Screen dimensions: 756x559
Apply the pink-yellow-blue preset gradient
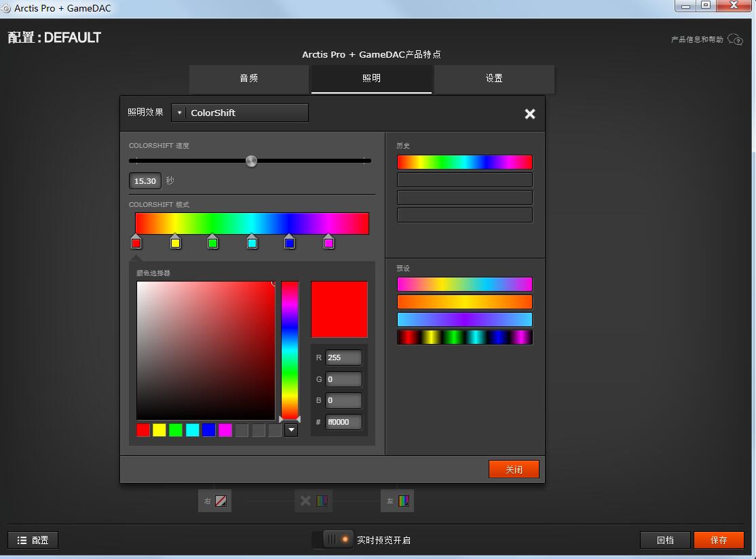click(465, 284)
